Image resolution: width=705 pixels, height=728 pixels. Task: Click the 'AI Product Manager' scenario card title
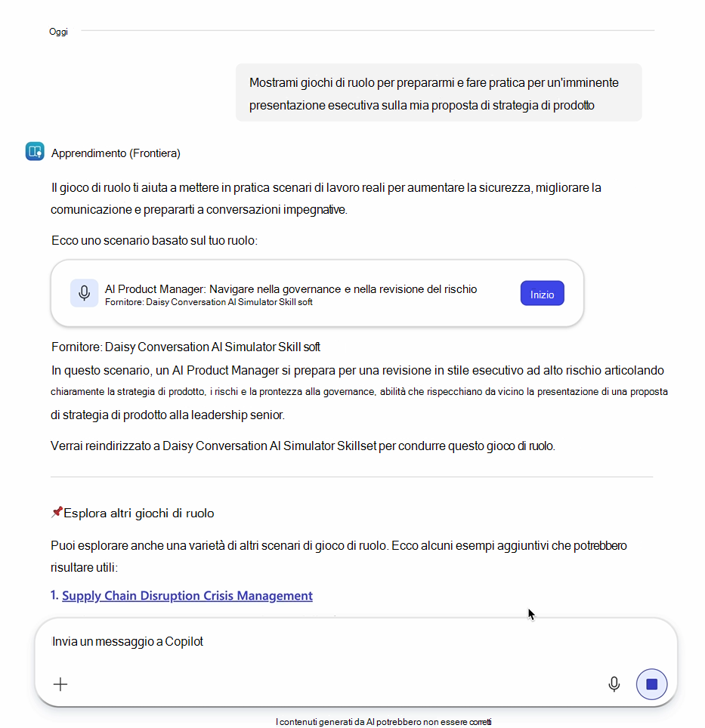point(291,288)
